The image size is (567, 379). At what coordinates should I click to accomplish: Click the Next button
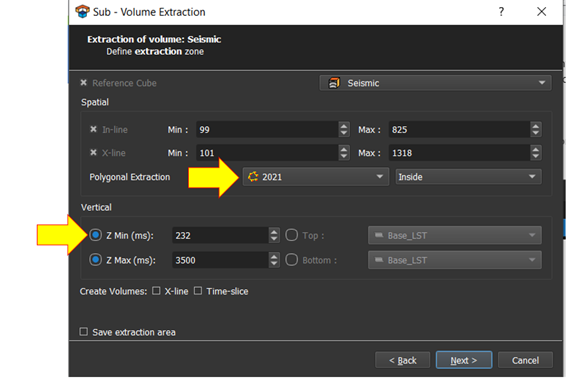coord(464,360)
